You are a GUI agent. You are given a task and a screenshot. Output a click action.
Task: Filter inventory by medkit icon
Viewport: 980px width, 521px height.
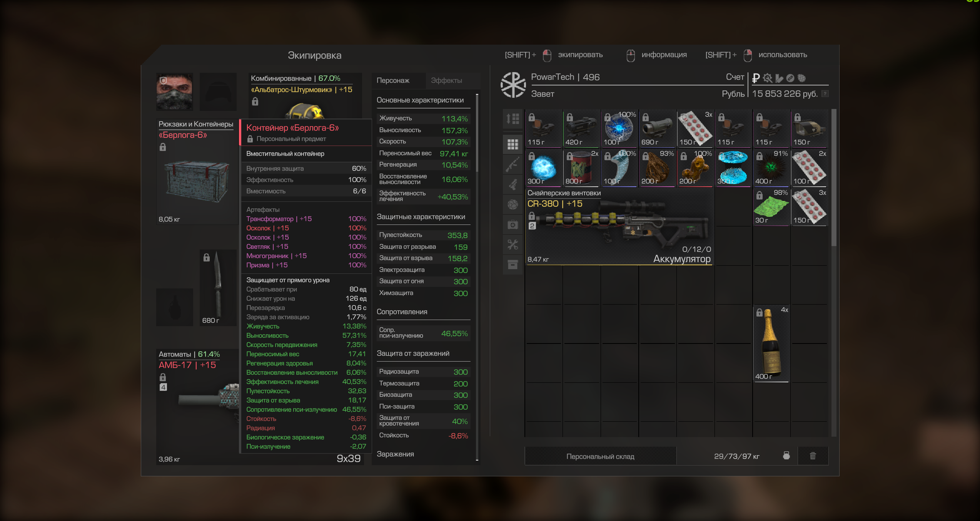(x=513, y=224)
